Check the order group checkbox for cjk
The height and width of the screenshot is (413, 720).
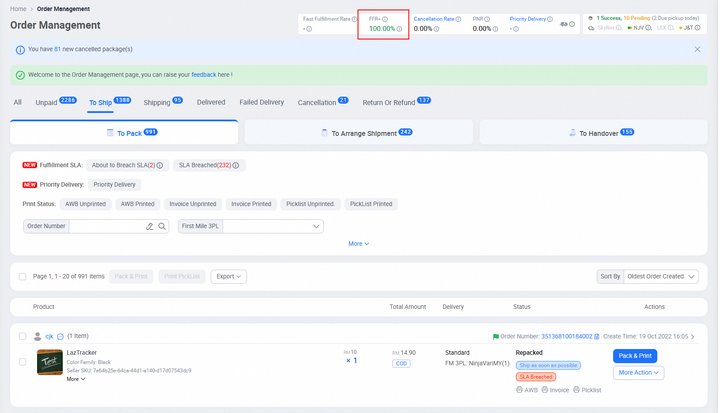[x=23, y=337]
